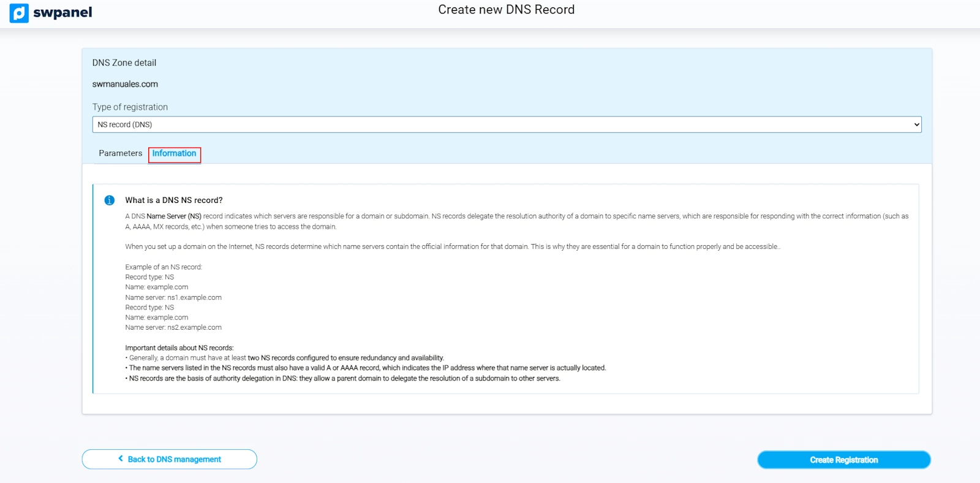Select the Information tab
The height and width of the screenshot is (483, 980).
174,154
